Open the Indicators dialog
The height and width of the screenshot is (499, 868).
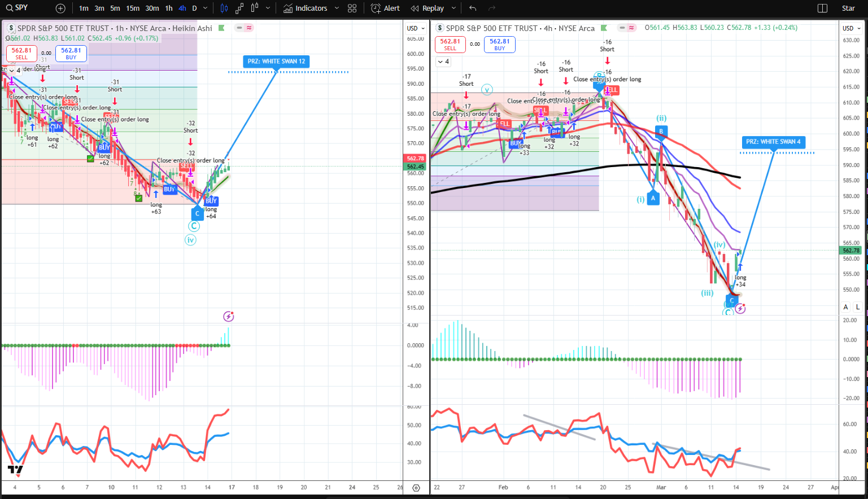pos(306,8)
